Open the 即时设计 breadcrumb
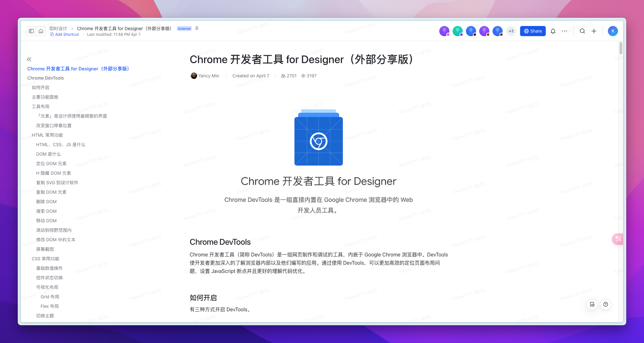 (58, 29)
